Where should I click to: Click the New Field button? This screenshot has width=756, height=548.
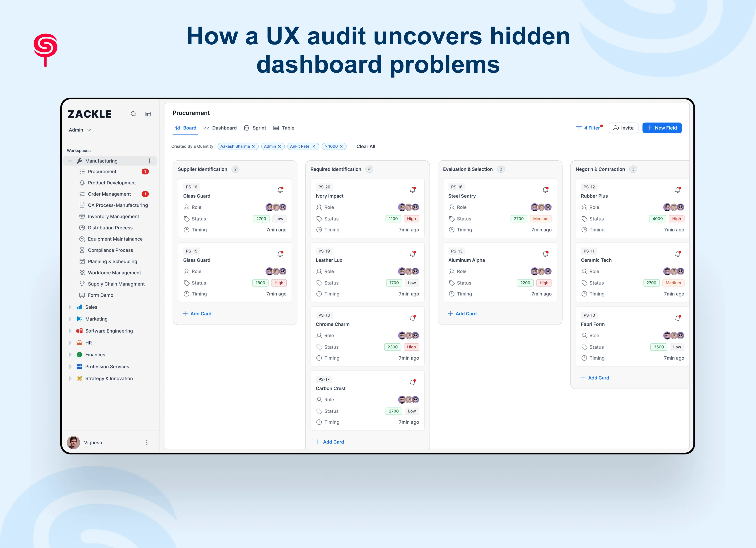662,128
